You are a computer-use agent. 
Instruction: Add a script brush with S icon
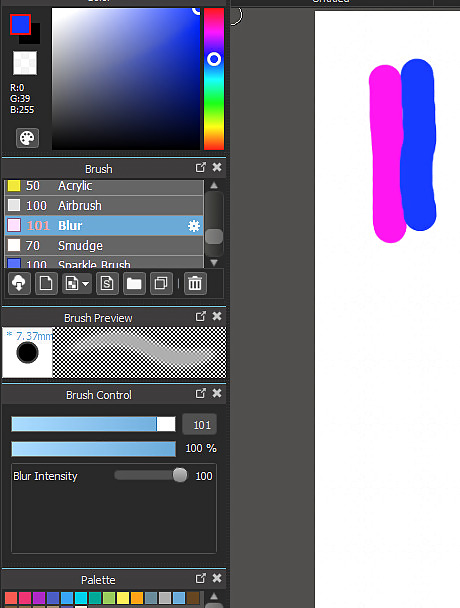[x=107, y=283]
